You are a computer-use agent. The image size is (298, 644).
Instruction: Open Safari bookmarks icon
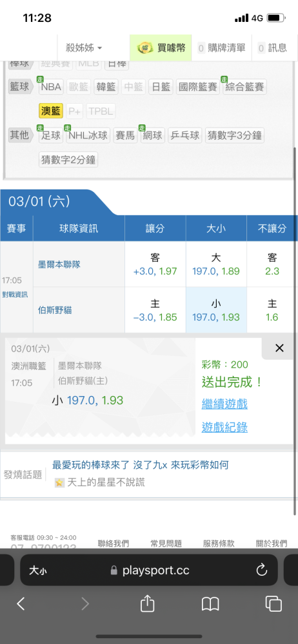[x=210, y=604]
